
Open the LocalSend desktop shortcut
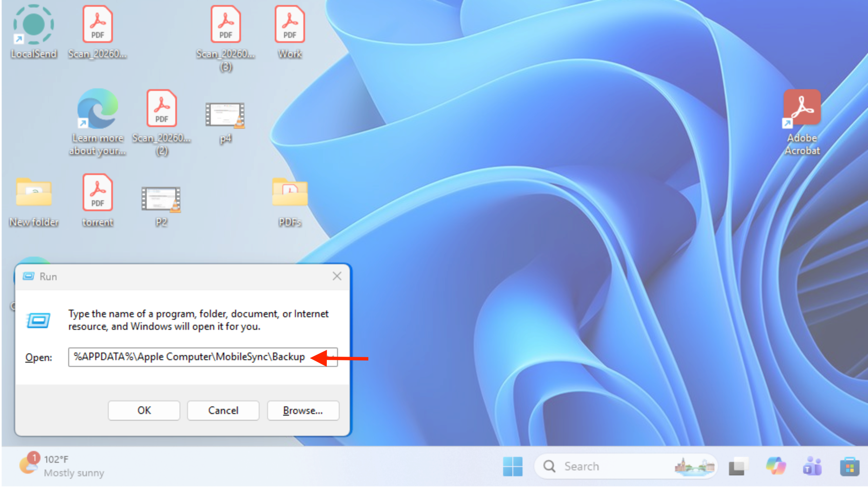34,31
